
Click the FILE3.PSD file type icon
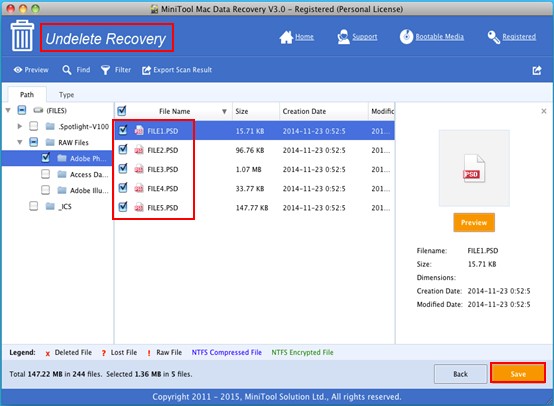(x=139, y=169)
